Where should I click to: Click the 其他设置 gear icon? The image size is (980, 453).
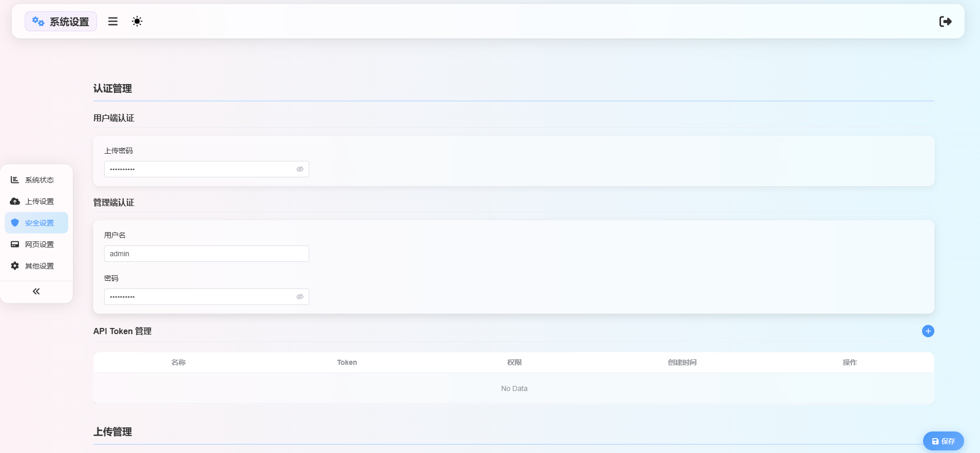(15, 266)
